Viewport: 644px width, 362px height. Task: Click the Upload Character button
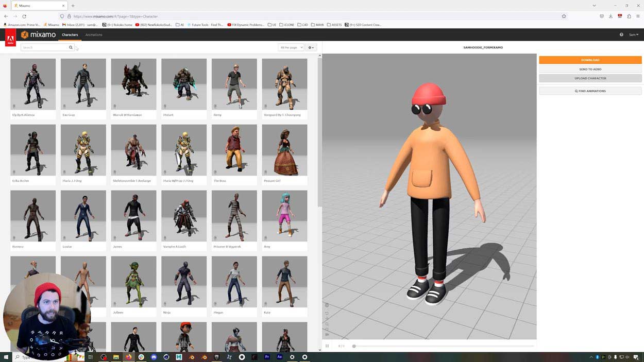(590, 78)
